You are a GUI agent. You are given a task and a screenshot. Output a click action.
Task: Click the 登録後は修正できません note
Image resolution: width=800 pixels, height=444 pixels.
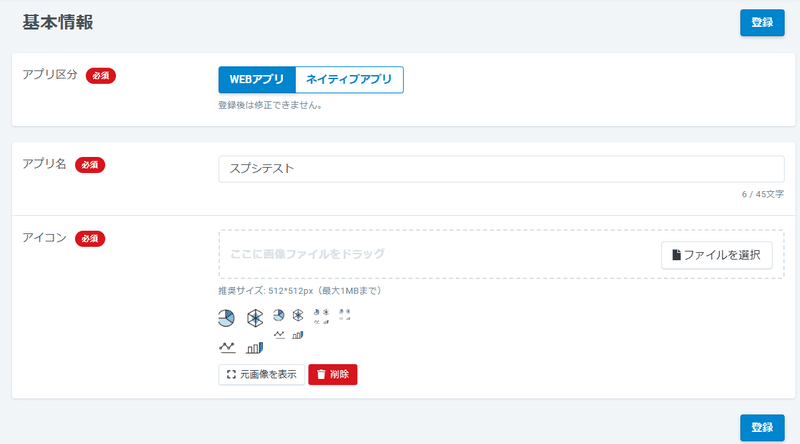[x=270, y=106]
